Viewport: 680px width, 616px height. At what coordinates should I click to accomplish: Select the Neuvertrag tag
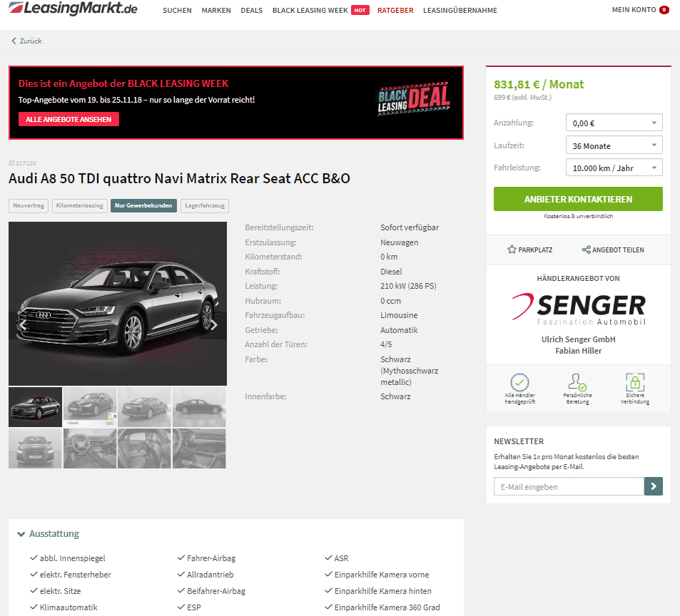(29, 206)
